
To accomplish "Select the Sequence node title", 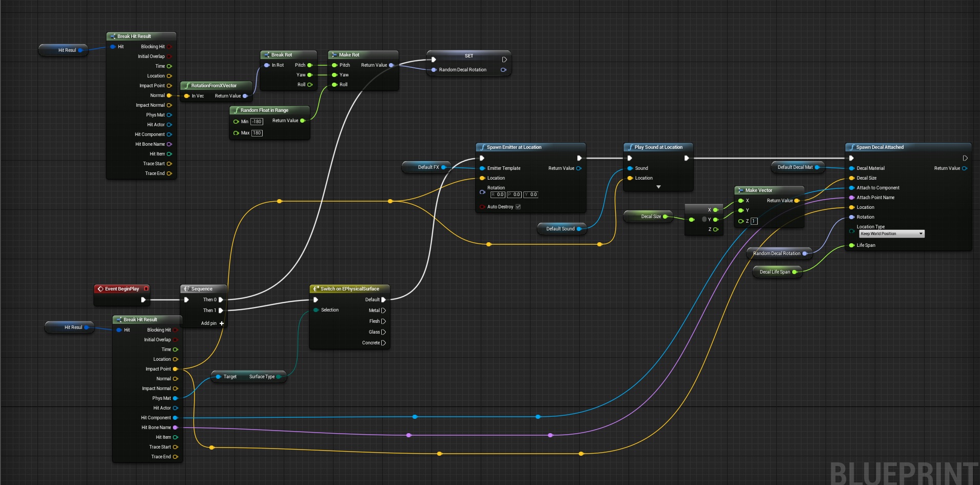I will [x=202, y=289].
